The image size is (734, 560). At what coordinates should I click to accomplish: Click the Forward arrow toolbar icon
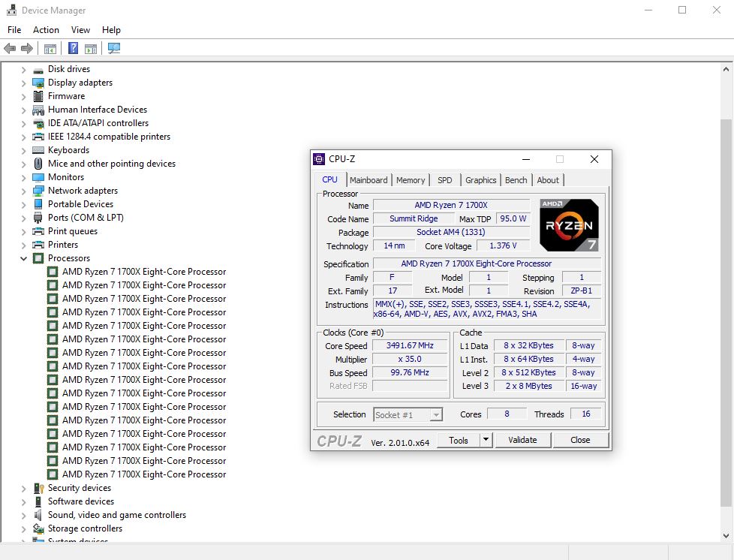[x=27, y=49]
